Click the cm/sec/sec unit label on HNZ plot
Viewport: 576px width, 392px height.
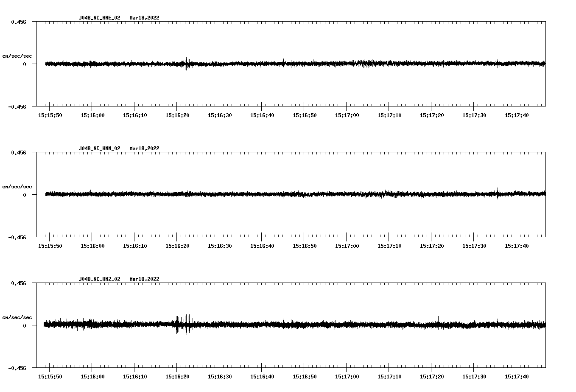tap(17, 317)
